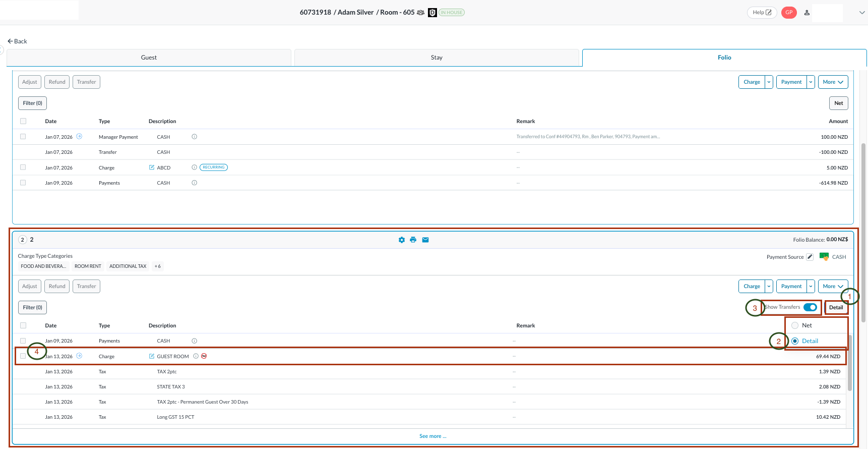Turn off the Show Transfers toggle

click(x=810, y=307)
